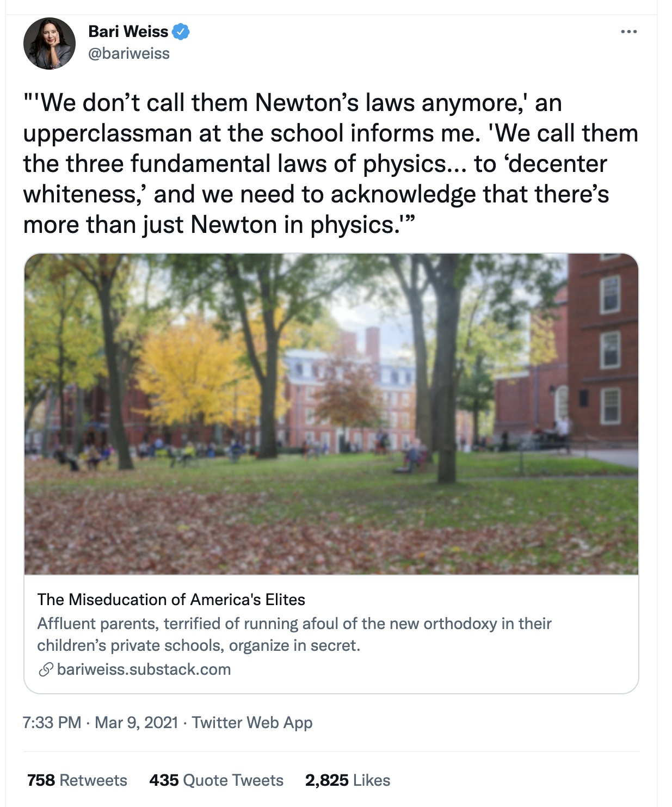Image resolution: width=672 pixels, height=807 pixels.
Task: Click Bari Weiss profile avatar photo
Action: [x=50, y=44]
